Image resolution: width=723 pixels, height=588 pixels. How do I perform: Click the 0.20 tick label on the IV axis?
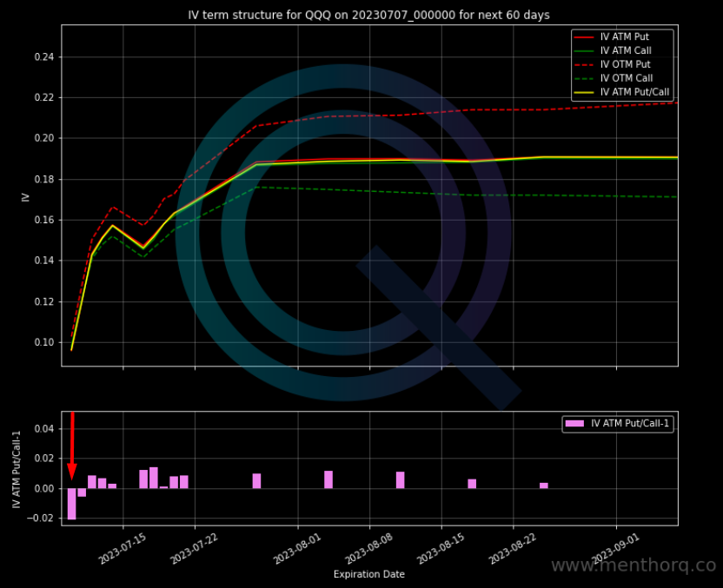[44, 138]
